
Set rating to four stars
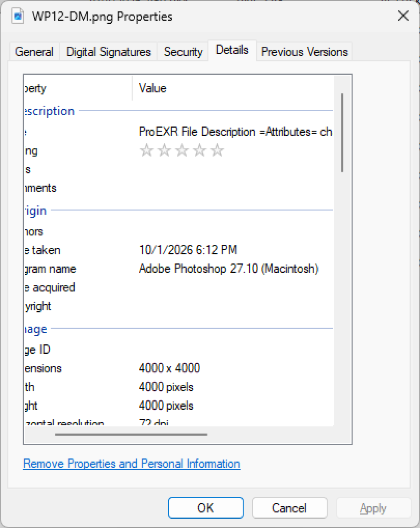199,150
